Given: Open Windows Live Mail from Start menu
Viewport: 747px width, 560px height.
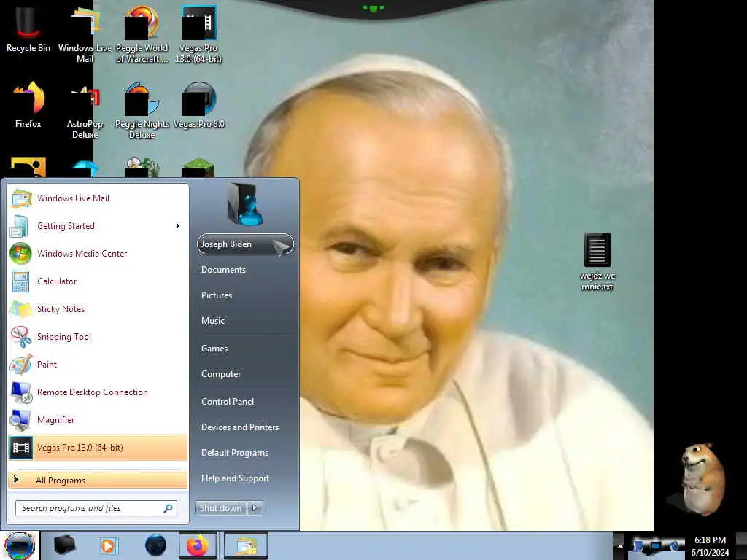Looking at the screenshot, I should pos(98,198).
